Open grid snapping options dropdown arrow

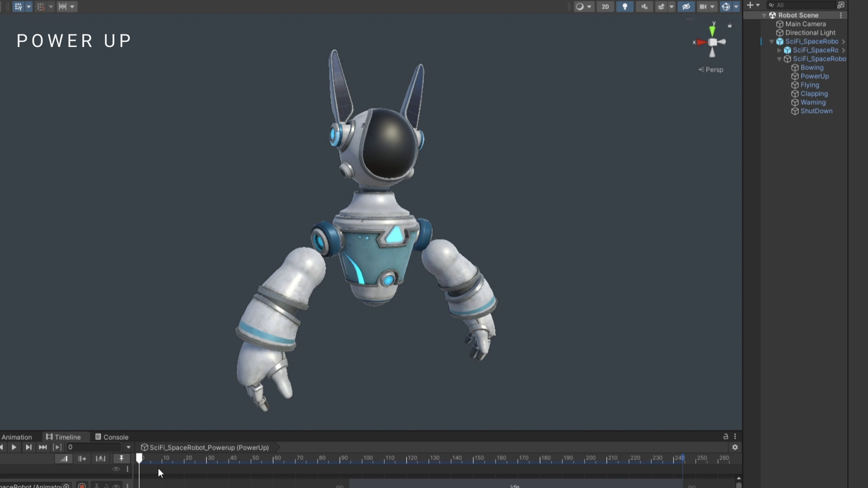(28, 6)
